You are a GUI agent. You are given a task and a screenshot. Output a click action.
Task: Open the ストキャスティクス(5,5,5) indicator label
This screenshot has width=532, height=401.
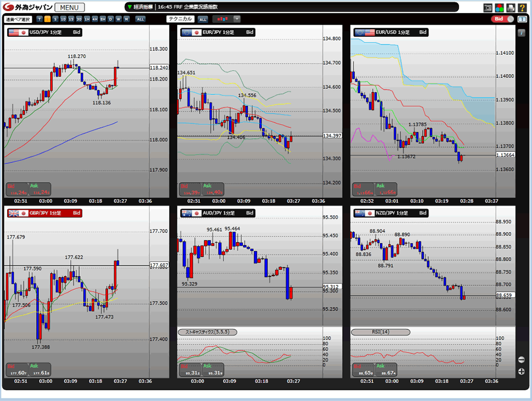208,332
